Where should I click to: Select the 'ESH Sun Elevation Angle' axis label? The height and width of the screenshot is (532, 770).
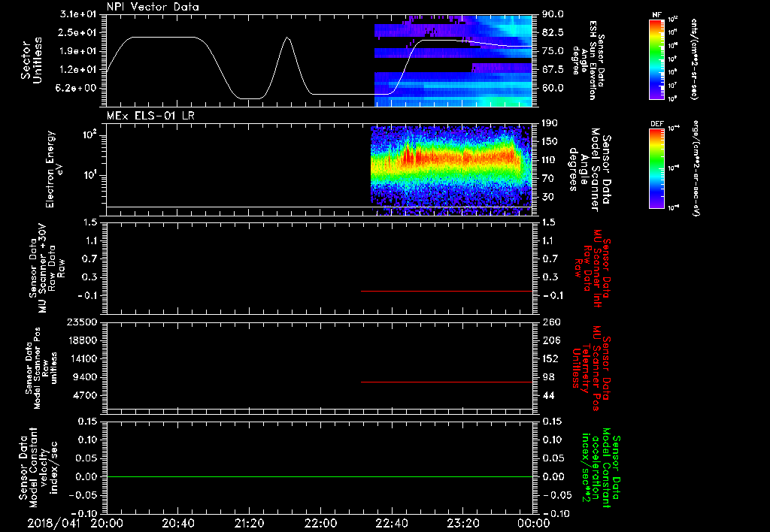click(589, 60)
